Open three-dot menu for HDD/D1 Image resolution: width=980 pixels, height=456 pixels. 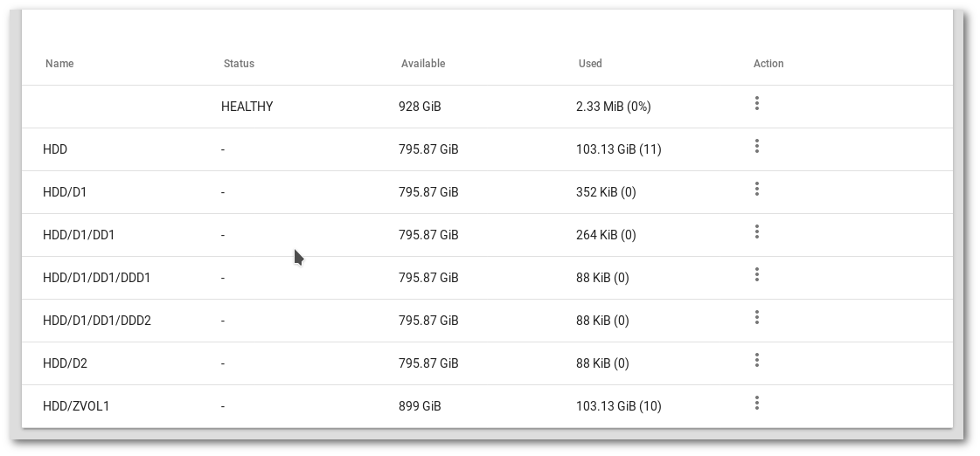pos(757,190)
